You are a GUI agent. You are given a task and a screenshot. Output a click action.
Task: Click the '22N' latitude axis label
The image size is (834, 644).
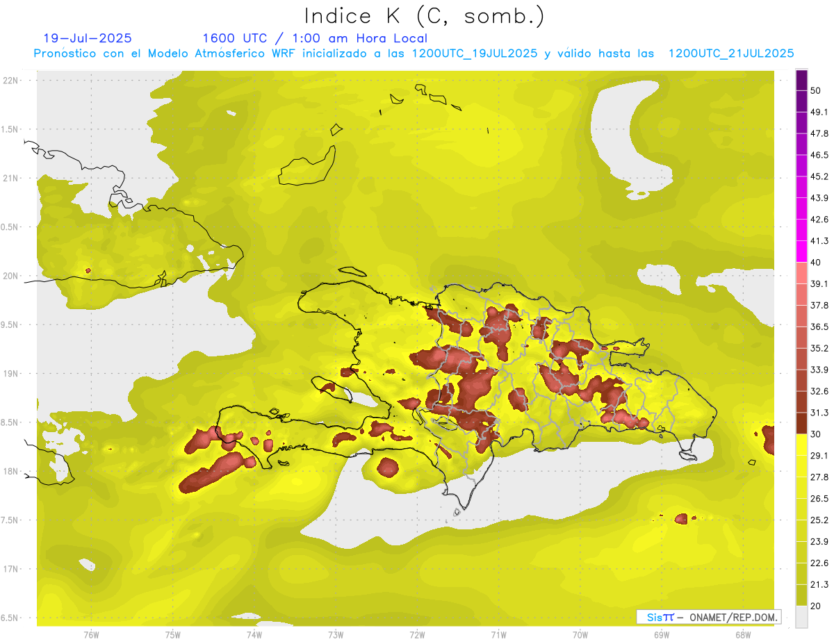[10, 81]
